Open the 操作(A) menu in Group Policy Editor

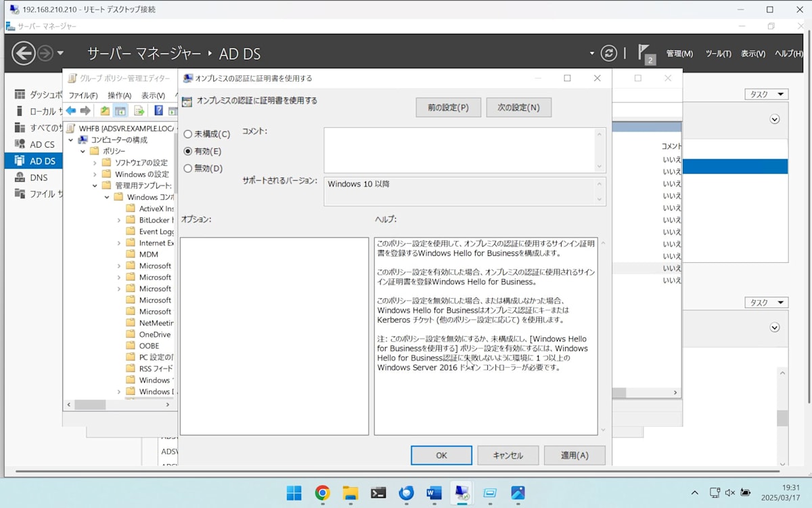(121, 96)
